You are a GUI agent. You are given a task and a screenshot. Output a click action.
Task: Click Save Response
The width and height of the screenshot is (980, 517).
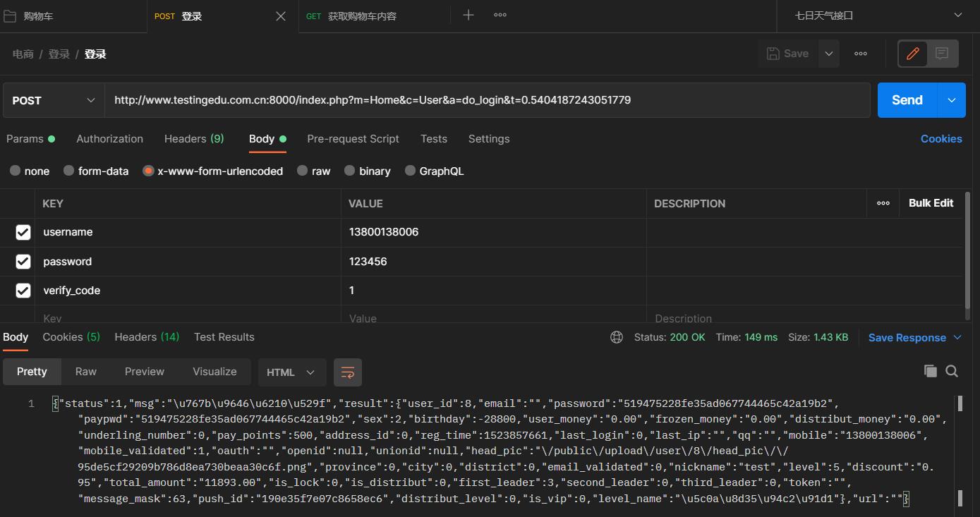[907, 338]
